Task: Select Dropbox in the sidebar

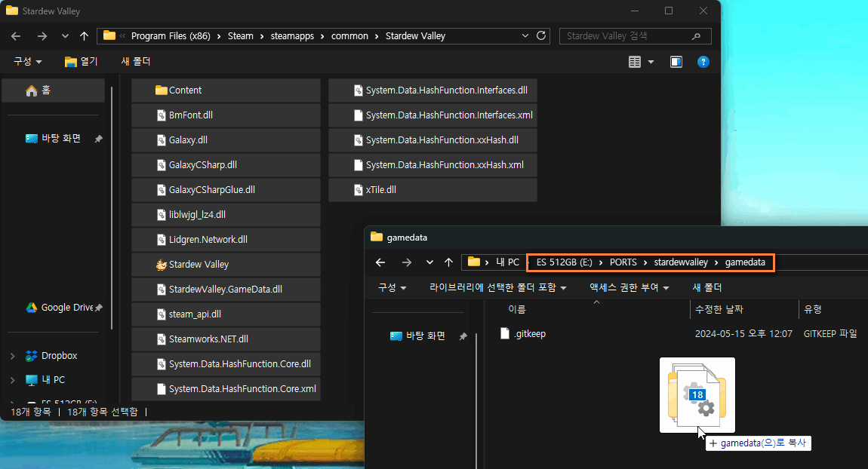Action: (51, 356)
